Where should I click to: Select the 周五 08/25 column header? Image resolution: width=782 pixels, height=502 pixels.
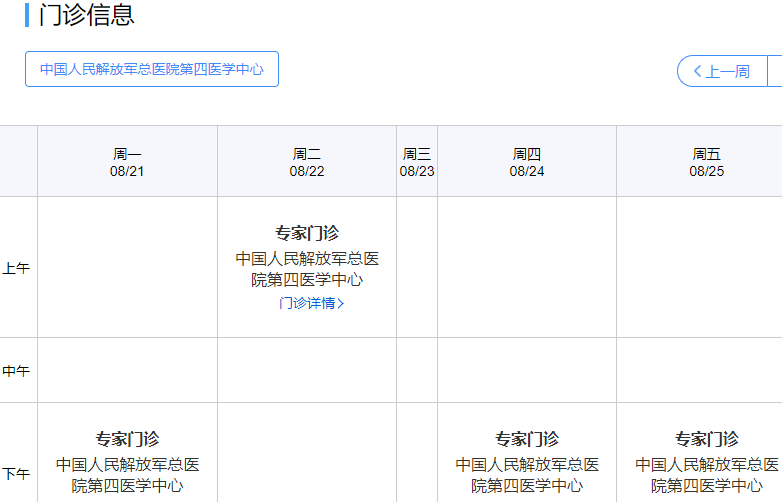click(x=706, y=162)
